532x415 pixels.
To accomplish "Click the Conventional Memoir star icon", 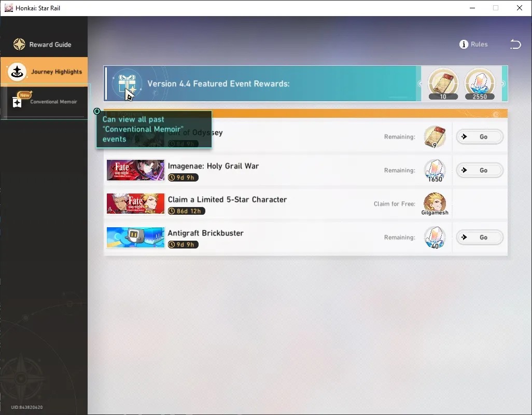I will (17, 102).
